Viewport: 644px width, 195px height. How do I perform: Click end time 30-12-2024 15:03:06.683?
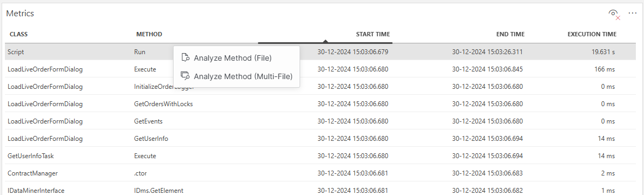point(488,173)
